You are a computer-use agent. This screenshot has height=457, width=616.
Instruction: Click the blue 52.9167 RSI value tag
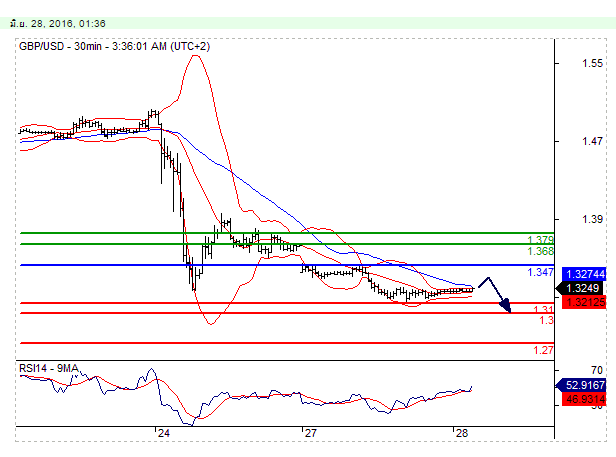click(x=581, y=385)
